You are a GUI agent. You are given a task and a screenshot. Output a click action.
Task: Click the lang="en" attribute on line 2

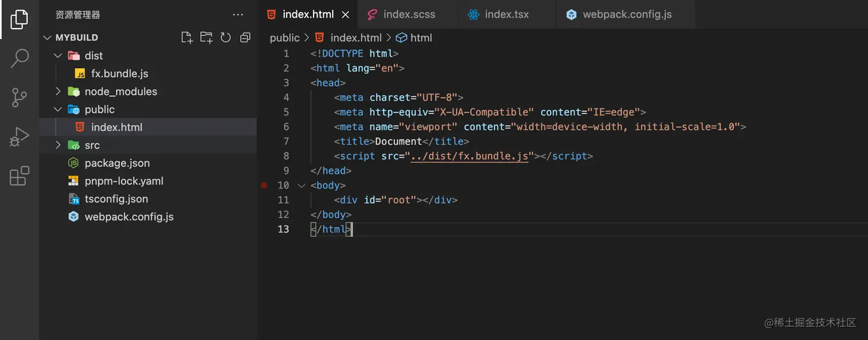click(x=372, y=68)
